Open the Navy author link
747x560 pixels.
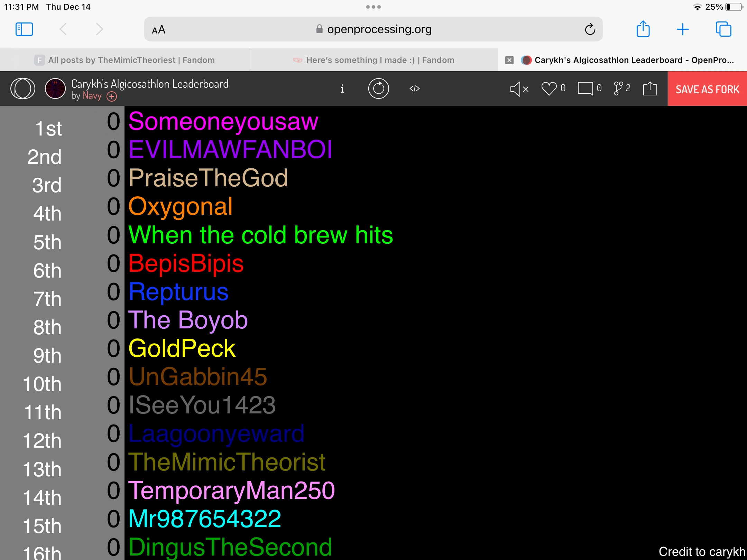[92, 96]
